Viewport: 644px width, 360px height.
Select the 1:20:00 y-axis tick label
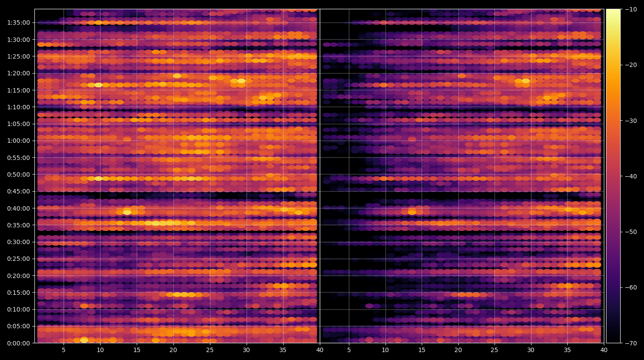[x=19, y=73]
